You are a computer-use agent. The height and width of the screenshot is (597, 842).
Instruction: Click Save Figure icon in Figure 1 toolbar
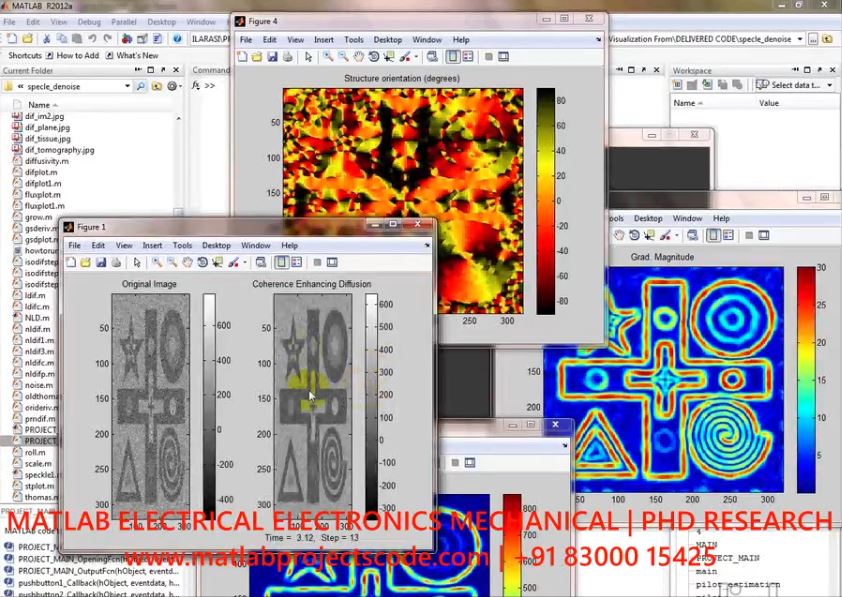coord(101,262)
